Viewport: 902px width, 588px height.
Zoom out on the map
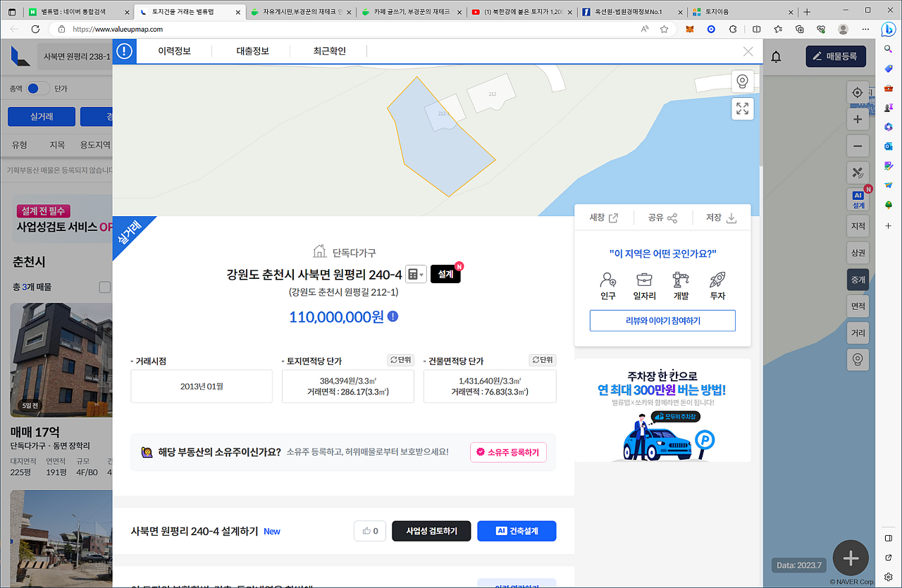point(857,146)
